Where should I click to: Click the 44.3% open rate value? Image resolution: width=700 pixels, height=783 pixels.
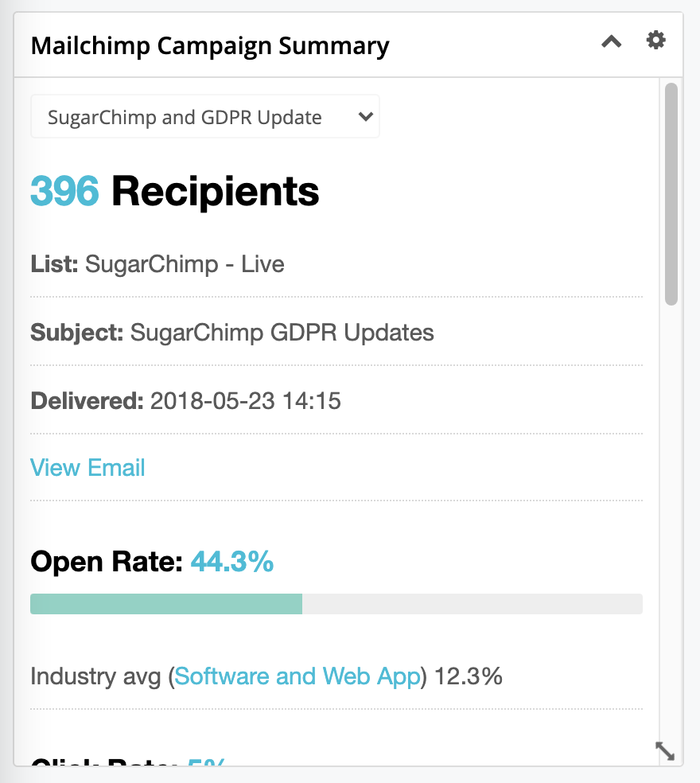232,561
